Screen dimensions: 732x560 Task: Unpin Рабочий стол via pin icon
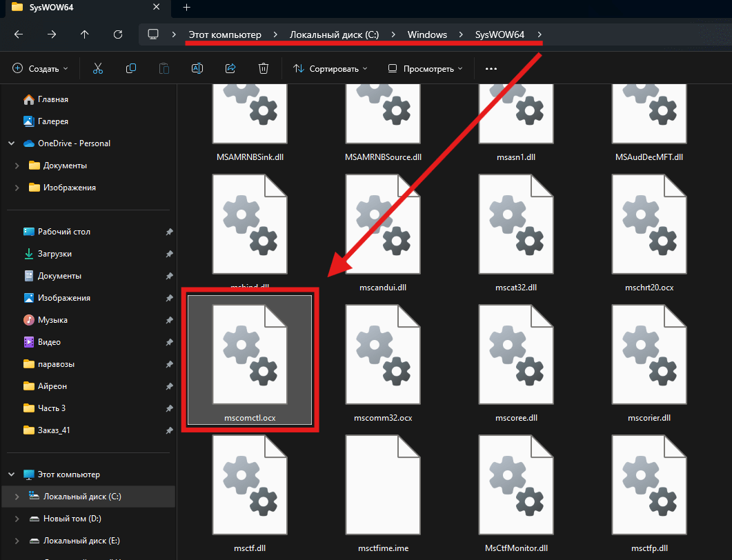pos(169,232)
